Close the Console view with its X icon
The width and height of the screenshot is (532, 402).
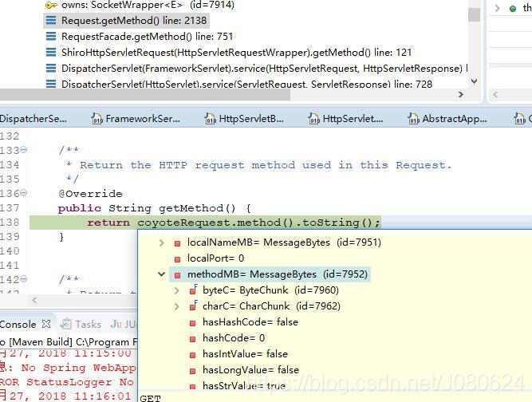[46, 324]
